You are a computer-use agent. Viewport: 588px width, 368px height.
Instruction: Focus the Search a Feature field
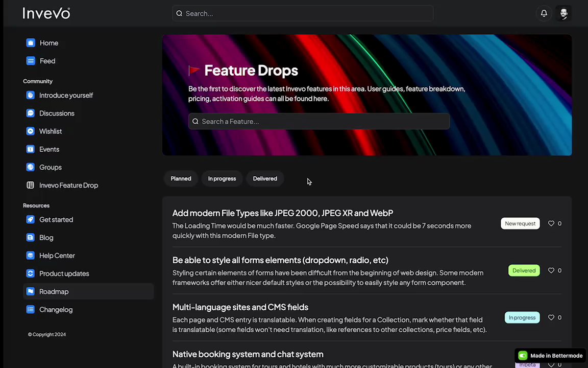[319, 121]
